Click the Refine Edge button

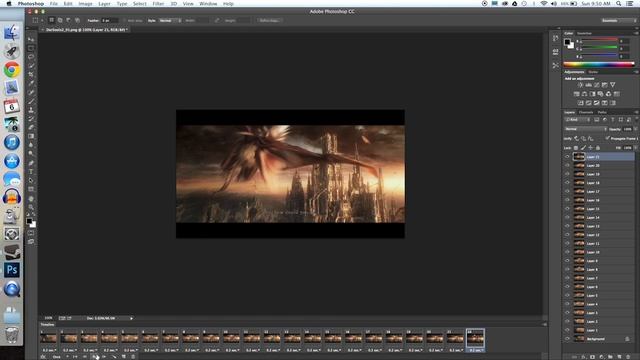269,20
